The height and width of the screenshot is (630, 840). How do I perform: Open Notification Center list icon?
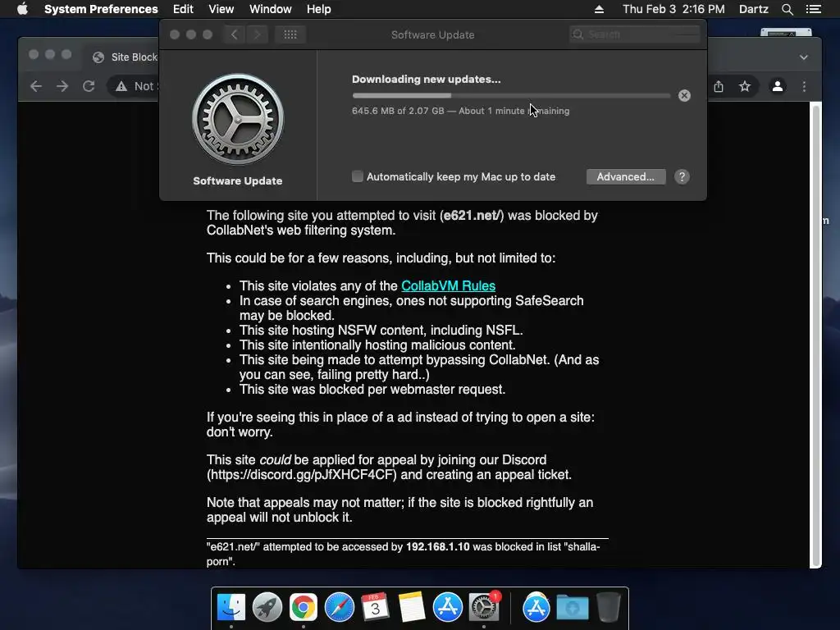coord(813,9)
